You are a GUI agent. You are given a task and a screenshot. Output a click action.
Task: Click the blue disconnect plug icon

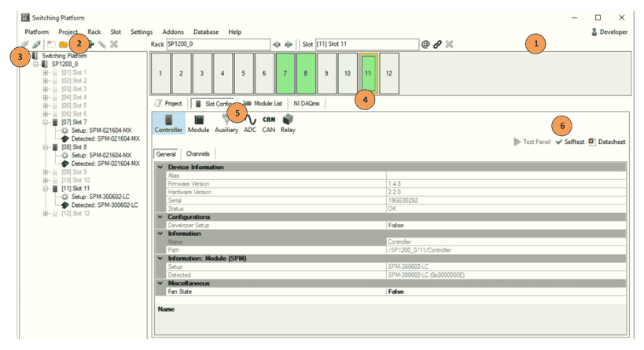click(x=36, y=44)
